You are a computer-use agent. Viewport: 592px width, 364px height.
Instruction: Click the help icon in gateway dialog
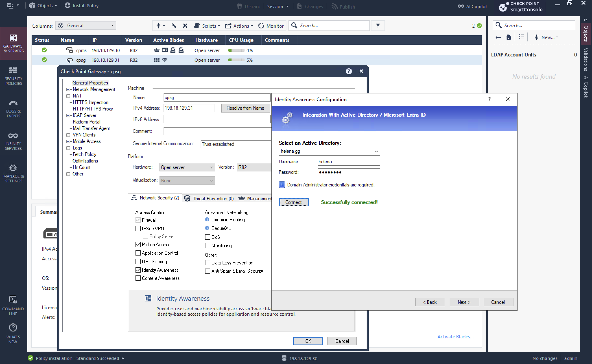pos(348,71)
